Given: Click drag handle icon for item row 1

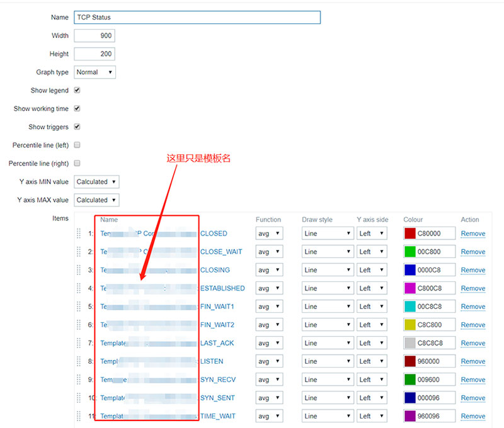Looking at the screenshot, I should click(79, 234).
